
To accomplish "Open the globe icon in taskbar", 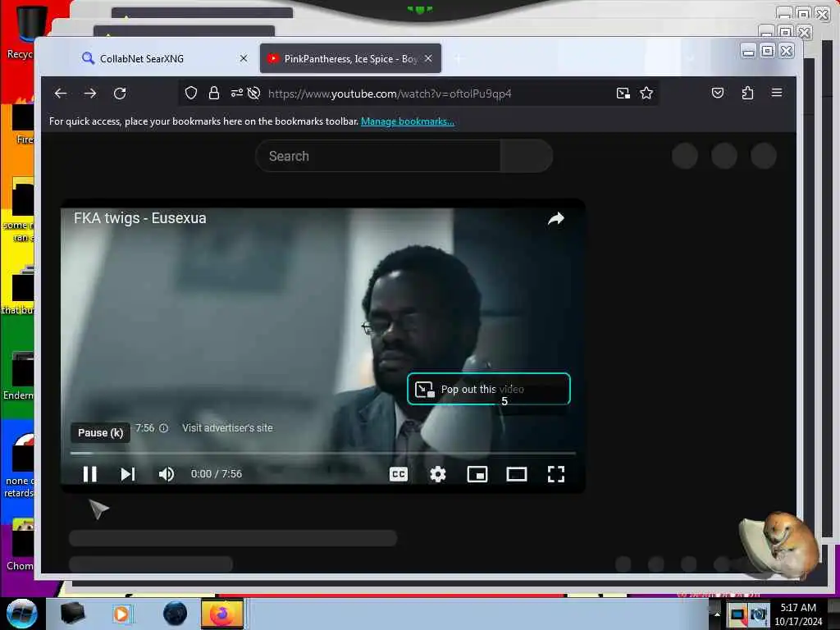I will 175,614.
